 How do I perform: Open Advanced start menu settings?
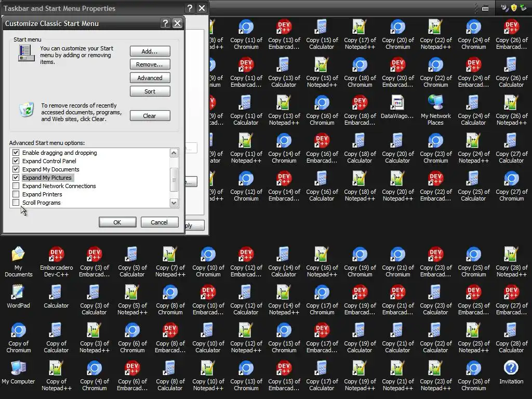click(x=150, y=78)
